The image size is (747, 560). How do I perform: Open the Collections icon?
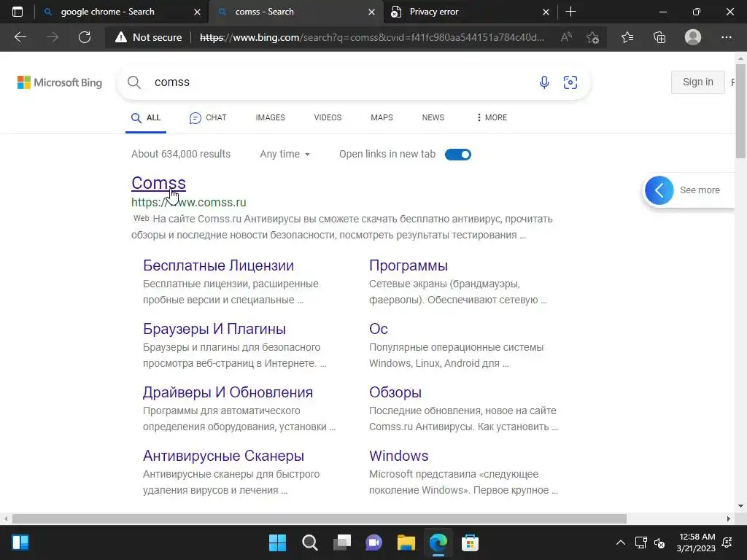(659, 37)
